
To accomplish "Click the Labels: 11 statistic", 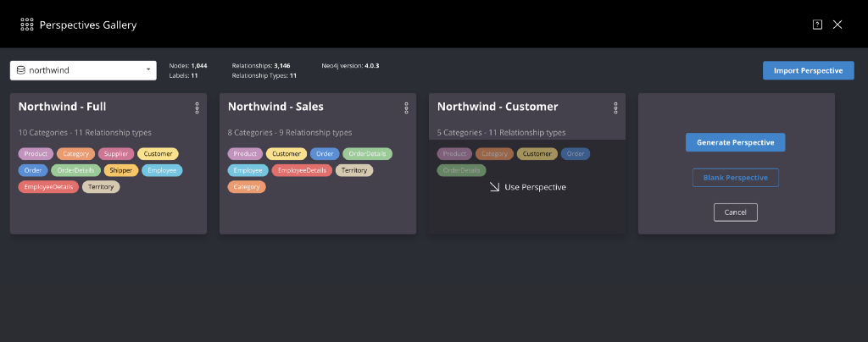I will pos(184,75).
